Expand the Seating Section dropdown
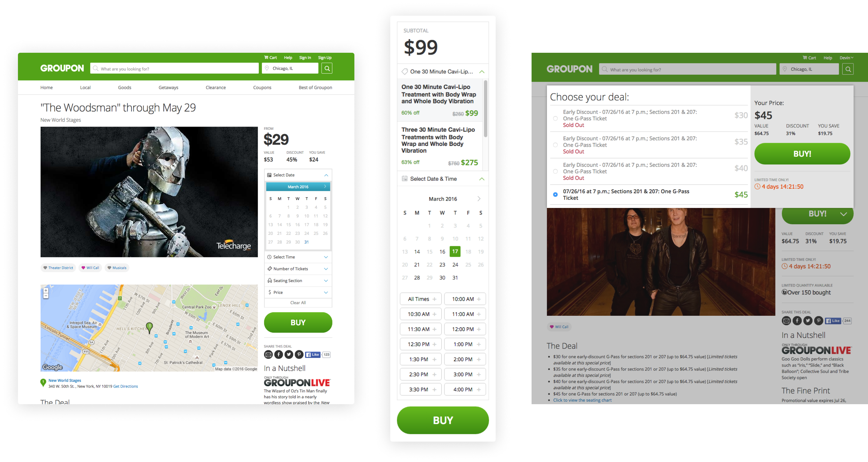This screenshot has width=868, height=462. point(296,281)
